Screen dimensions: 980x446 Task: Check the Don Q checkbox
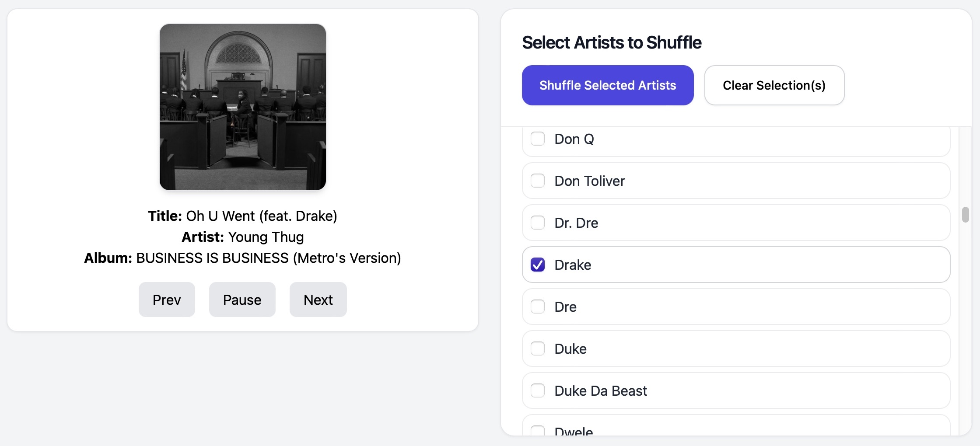[538, 139]
